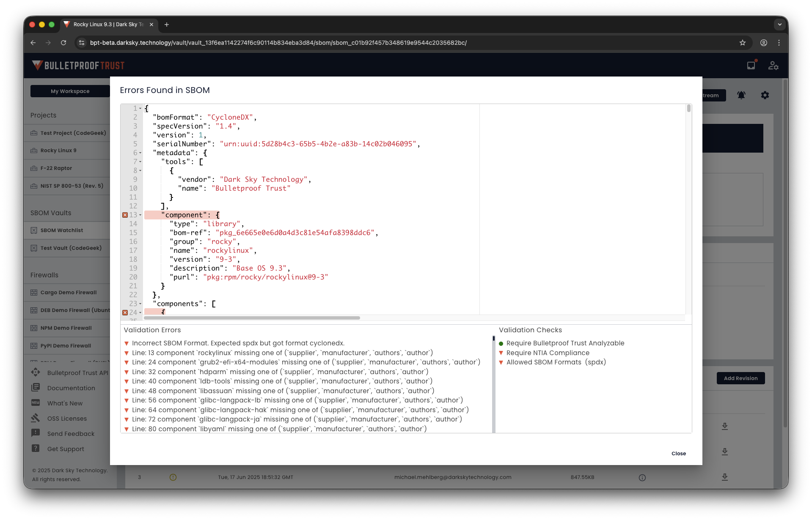Image resolution: width=812 pixels, height=520 pixels.
Task: Collapse the component block on line 13
Action: pyautogui.click(x=140, y=215)
